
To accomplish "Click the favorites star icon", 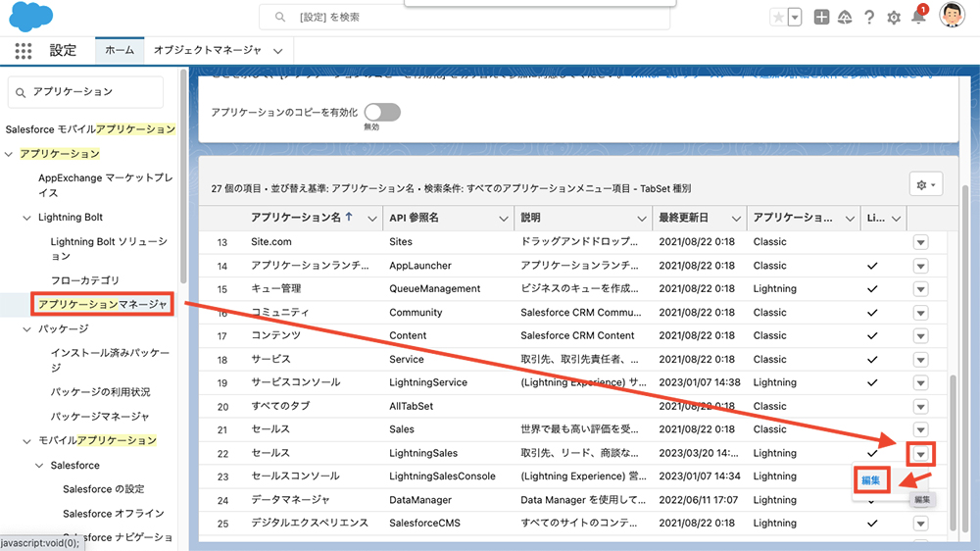I will 778,18.
